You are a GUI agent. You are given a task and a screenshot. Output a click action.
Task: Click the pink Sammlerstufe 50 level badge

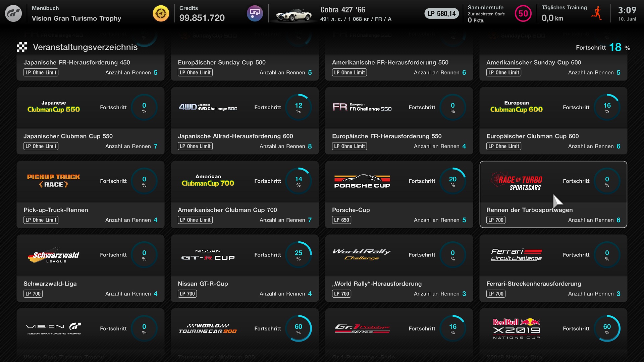tap(523, 14)
